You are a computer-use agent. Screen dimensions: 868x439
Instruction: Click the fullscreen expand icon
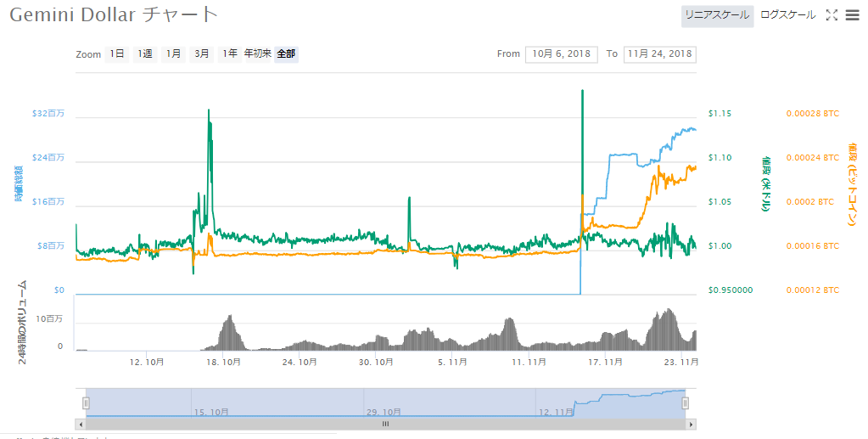click(832, 15)
